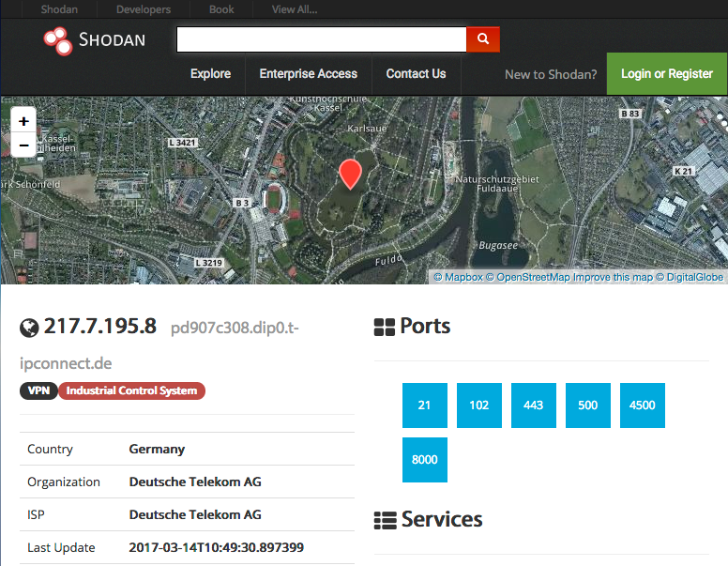The height and width of the screenshot is (566, 728).
Task: Click the Login or Register button
Action: click(667, 74)
